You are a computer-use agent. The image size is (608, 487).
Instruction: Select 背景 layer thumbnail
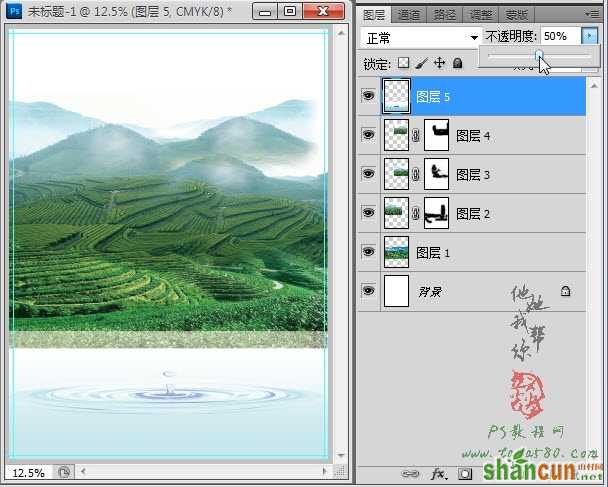(x=396, y=291)
